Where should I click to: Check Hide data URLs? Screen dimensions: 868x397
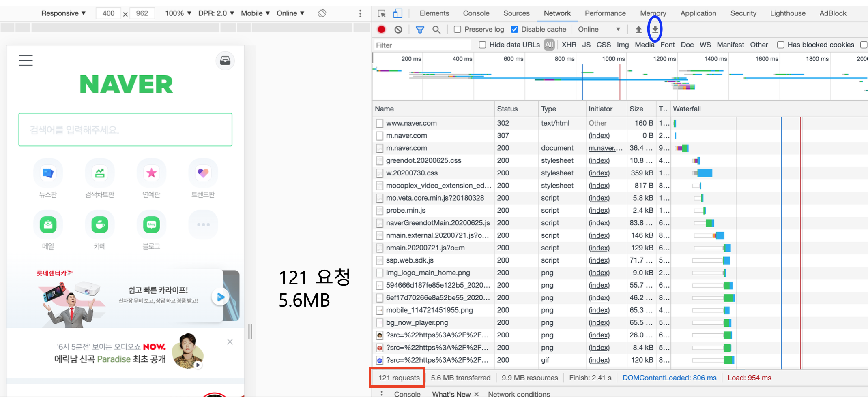[482, 45]
